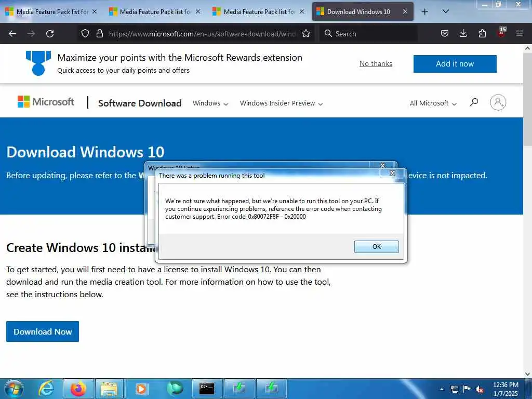532x399 pixels.
Task: Open the Microsoft site search magnifier
Action: point(474,102)
